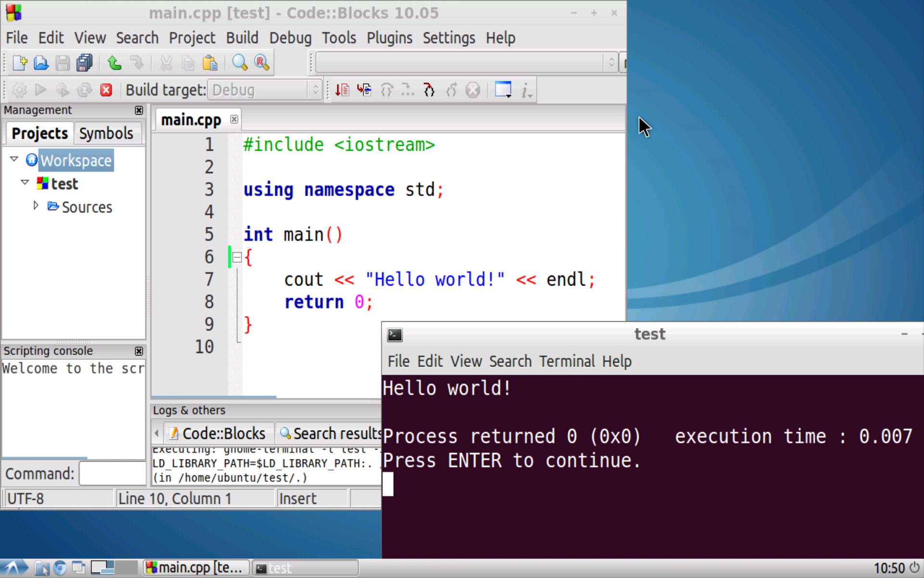Switch to main.cpp taskbar window button
Viewport: 924px width, 578px height.
(x=196, y=568)
